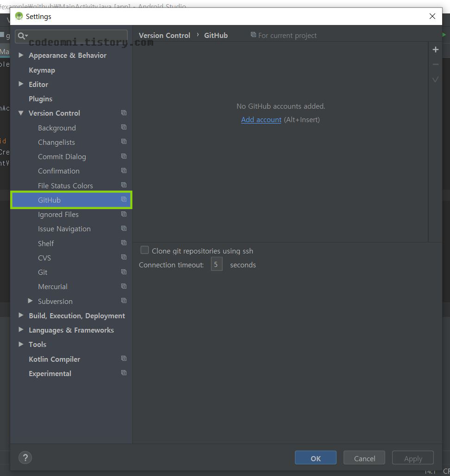Close the Settings dialog
450x476 pixels.
tap(432, 16)
